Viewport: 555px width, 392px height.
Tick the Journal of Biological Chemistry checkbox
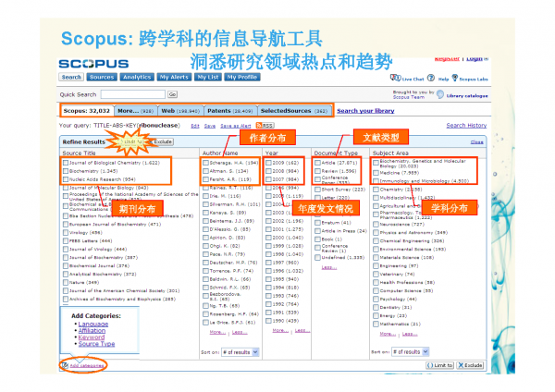coord(66,163)
